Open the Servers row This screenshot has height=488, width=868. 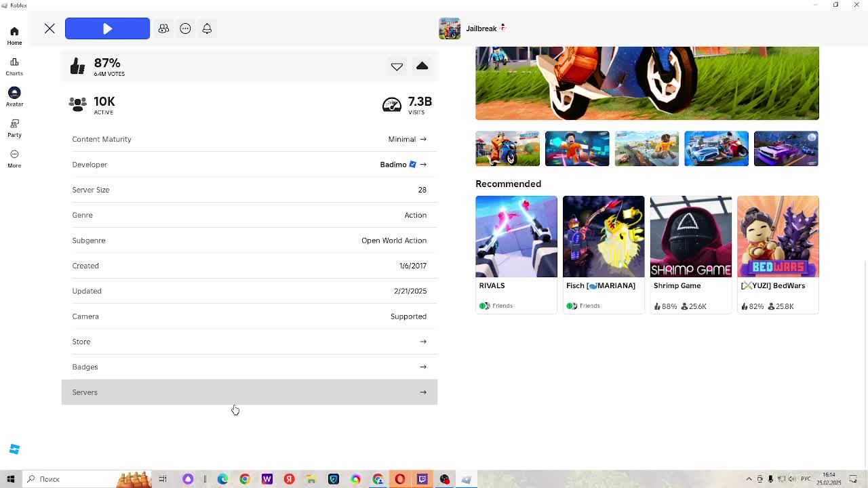250,392
